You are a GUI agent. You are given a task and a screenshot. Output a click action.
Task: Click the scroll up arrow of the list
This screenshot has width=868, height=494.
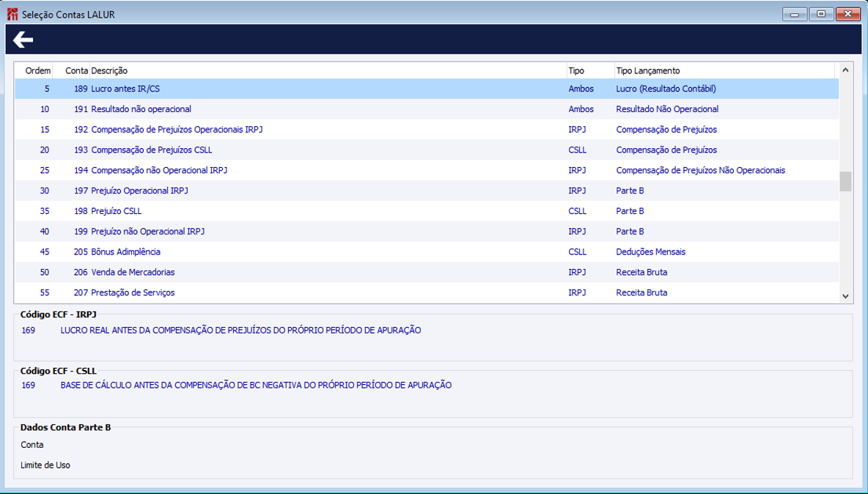point(845,70)
